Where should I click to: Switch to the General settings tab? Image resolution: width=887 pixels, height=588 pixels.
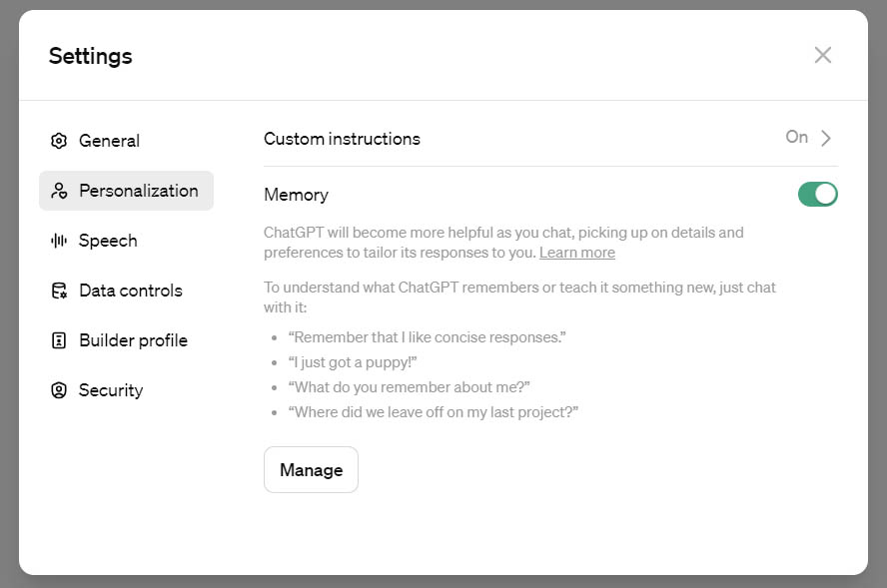tap(110, 141)
